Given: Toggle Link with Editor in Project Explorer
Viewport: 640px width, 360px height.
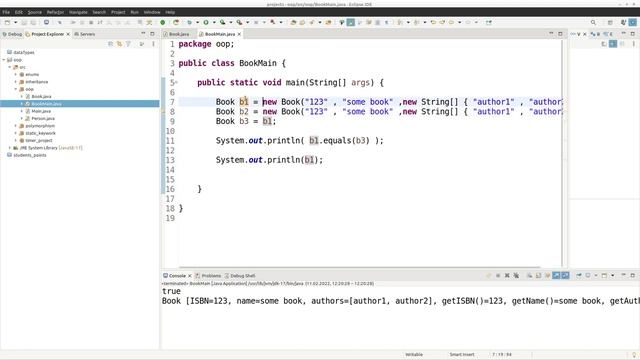Looking at the screenshot, I should tap(120, 44).
